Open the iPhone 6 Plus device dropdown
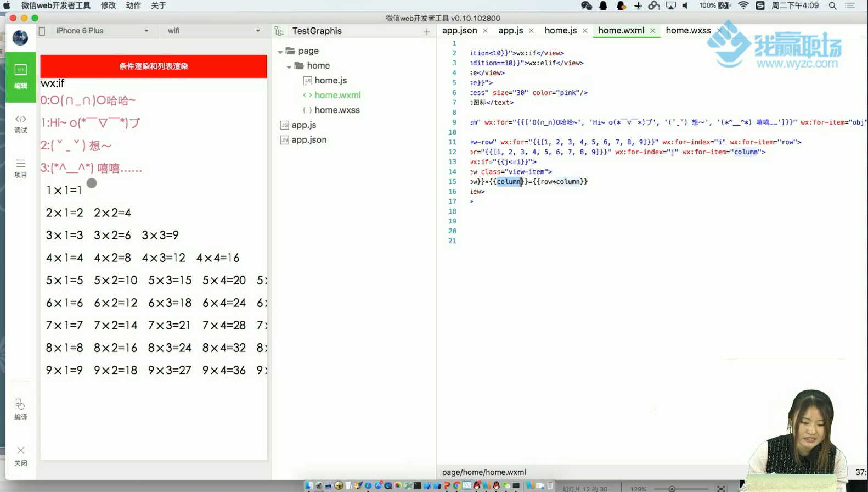The width and height of the screenshot is (868, 492). pyautogui.click(x=102, y=31)
